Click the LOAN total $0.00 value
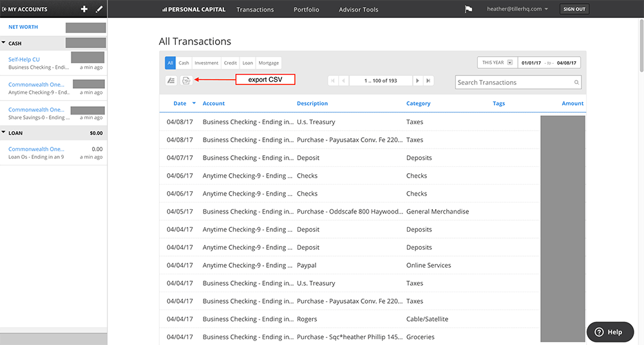This screenshot has width=644, height=345. click(x=96, y=133)
